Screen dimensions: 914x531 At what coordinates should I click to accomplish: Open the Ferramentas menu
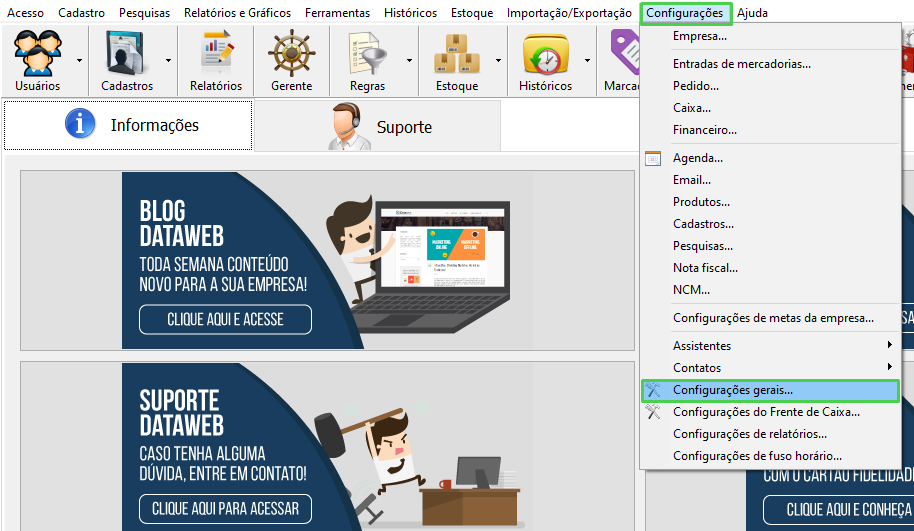(x=338, y=12)
